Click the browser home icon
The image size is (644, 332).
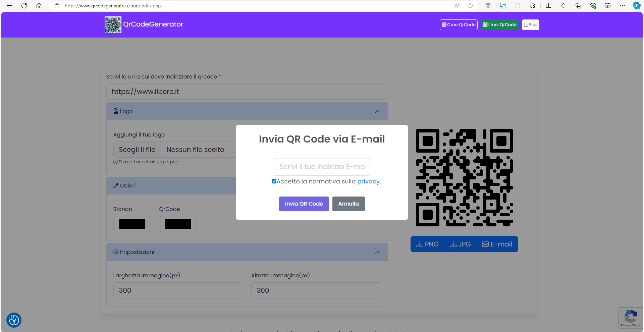click(x=39, y=6)
